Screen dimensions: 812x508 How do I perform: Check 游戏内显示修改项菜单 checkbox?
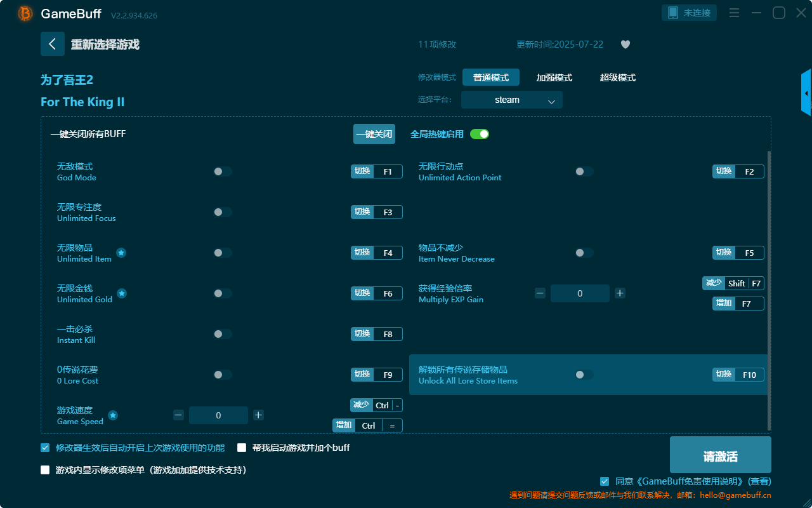(45, 471)
